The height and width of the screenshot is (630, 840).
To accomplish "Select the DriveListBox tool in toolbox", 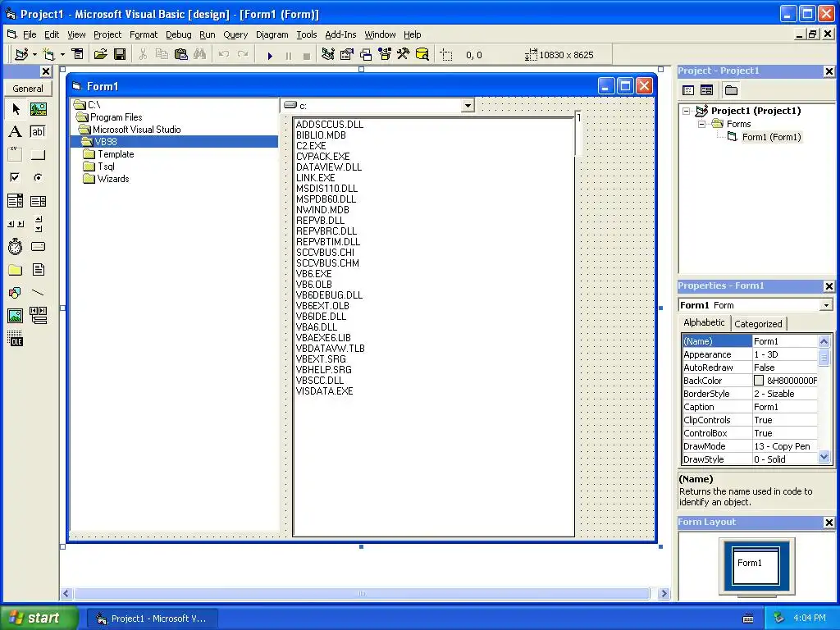I will click(38, 246).
